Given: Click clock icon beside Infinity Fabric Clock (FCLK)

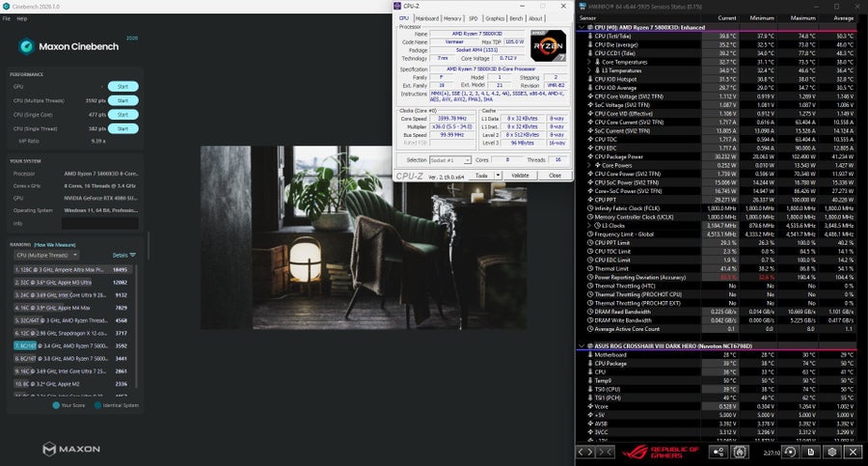Looking at the screenshot, I should point(590,208).
